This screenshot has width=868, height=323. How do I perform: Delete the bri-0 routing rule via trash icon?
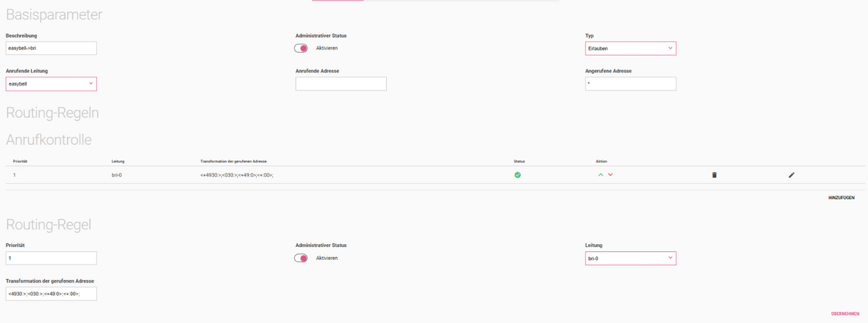click(x=714, y=175)
